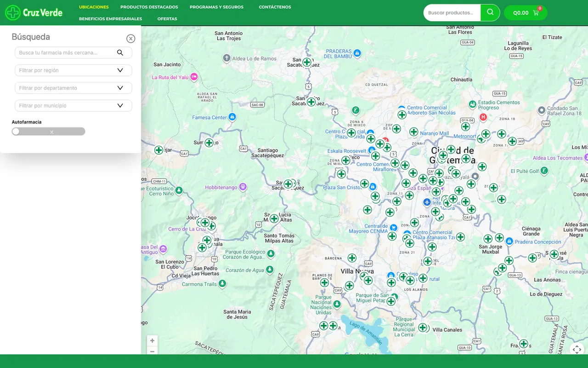Screen dimensions: 588x368
Task: Click the Naranjo Mall map label
Action: point(435,133)
